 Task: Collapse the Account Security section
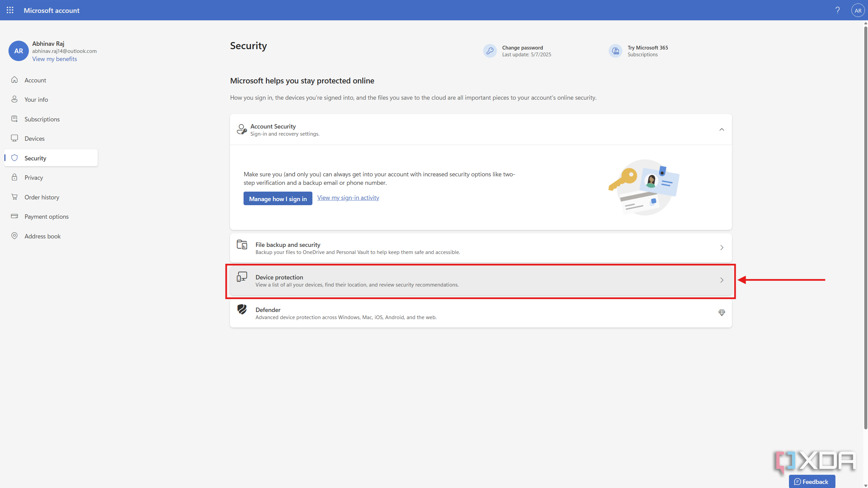coord(721,130)
